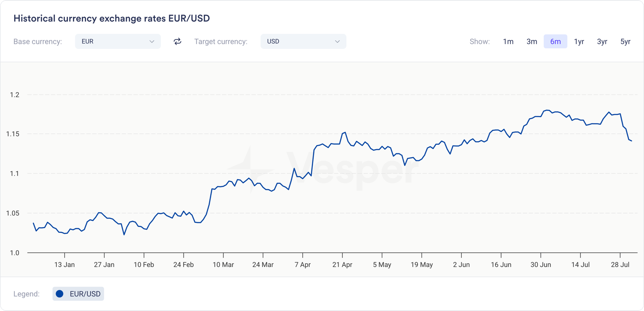Click the 10 Mar date axis label
This screenshot has height=311, width=644.
[223, 265]
